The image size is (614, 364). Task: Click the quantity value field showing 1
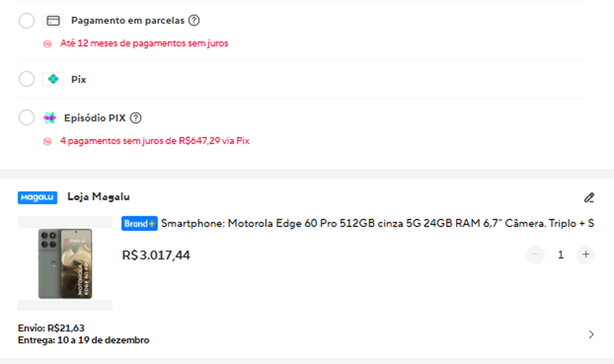point(561,255)
